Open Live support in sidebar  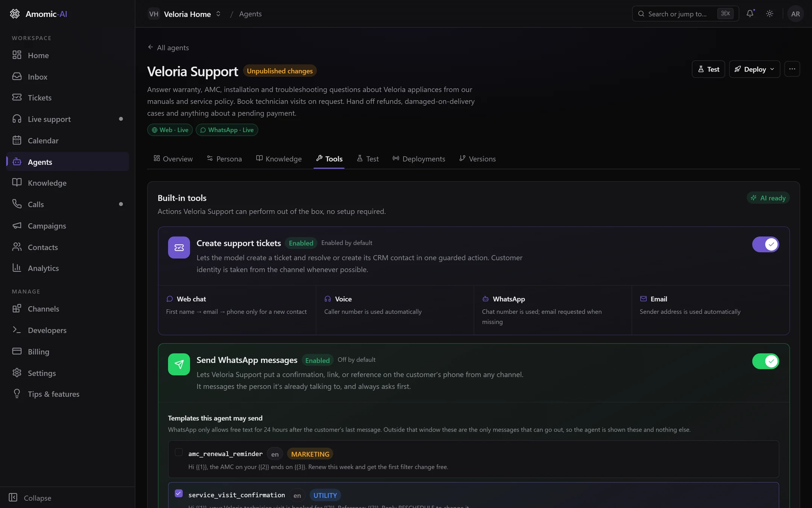coord(68,119)
